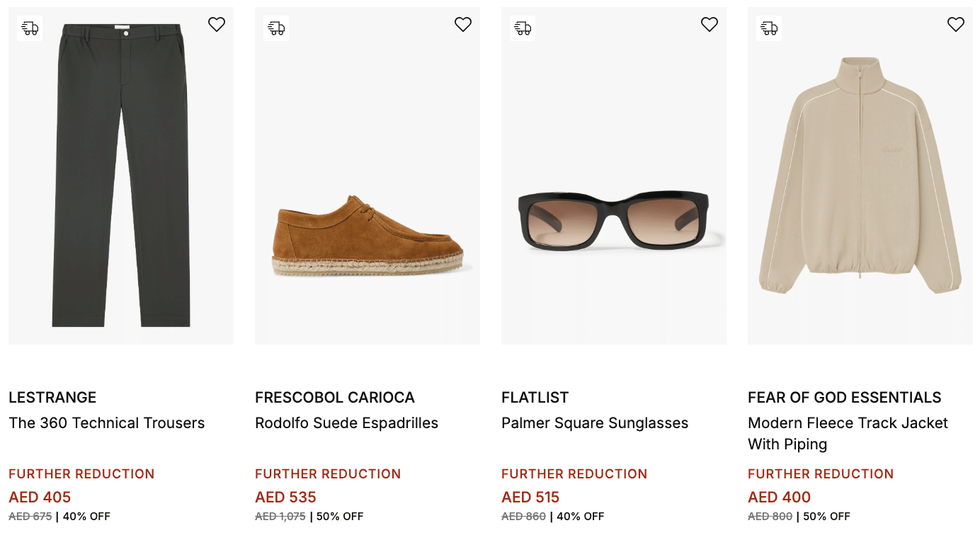The height and width of the screenshot is (535, 980).
Task: Click the Rodolfo Suede Espadrilles title
Action: coord(347,423)
